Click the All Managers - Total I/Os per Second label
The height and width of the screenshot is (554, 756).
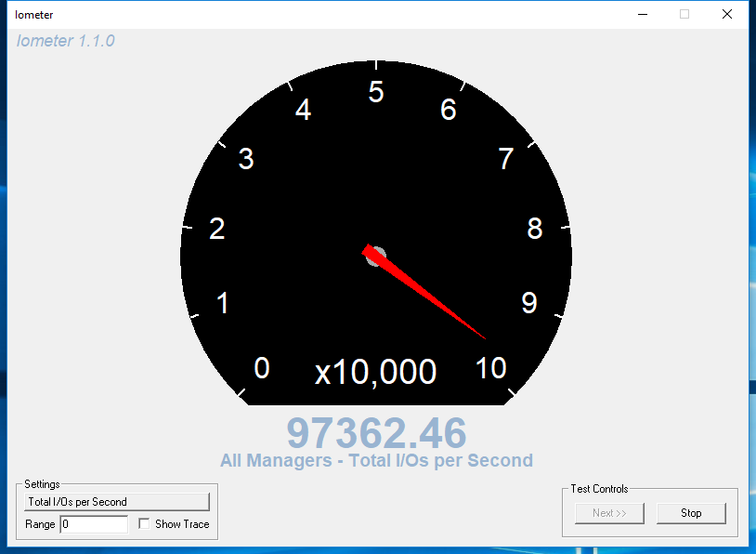click(376, 460)
